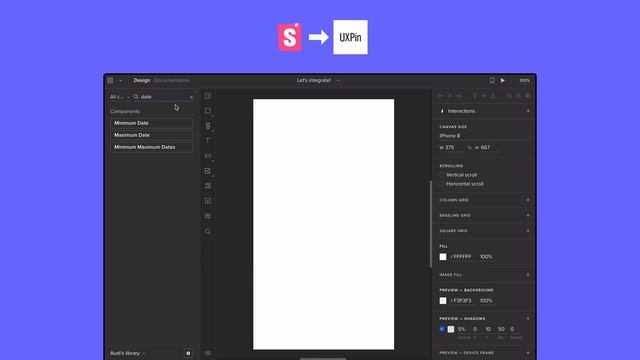
Task: Expand the Square Grid section
Action: point(528,231)
